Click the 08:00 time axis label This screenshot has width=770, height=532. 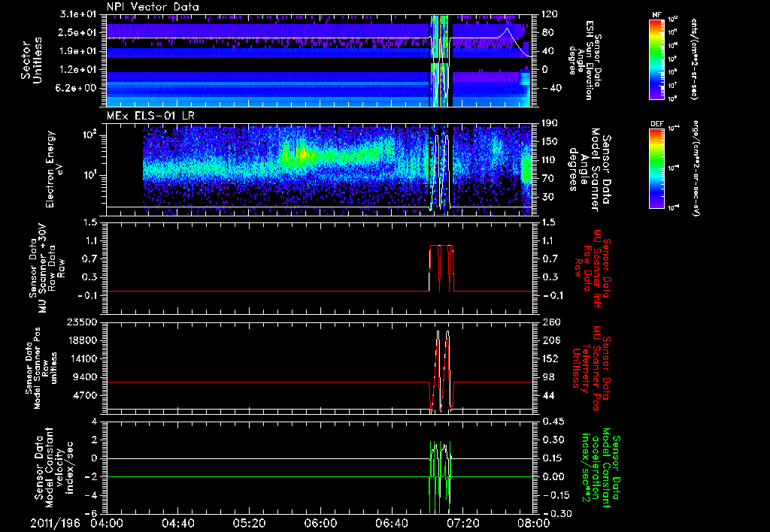coord(533,523)
